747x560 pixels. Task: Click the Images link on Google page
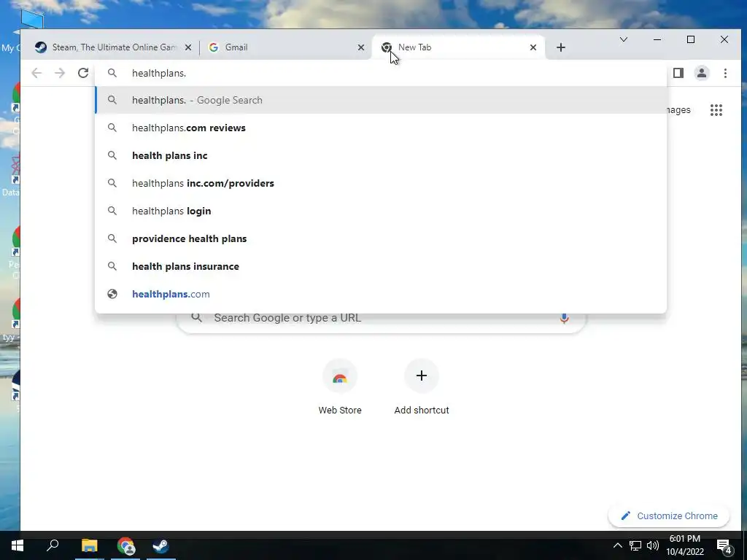(678, 110)
